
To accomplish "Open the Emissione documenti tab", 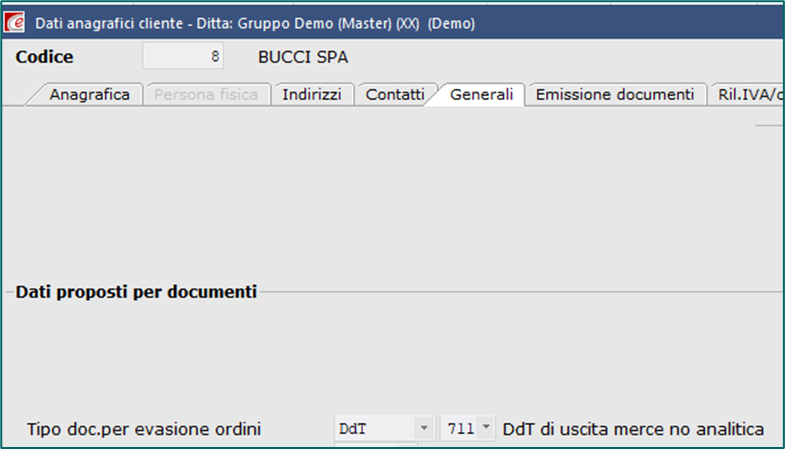I will tap(615, 94).
